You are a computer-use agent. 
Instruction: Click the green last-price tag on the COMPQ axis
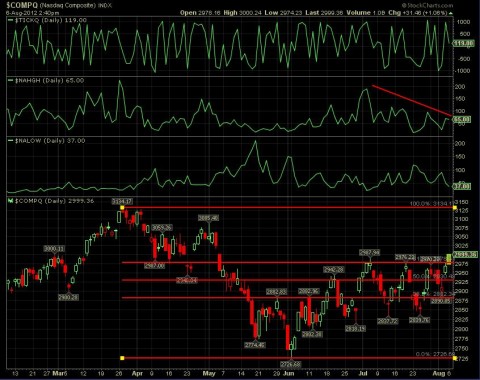[x=466, y=255]
